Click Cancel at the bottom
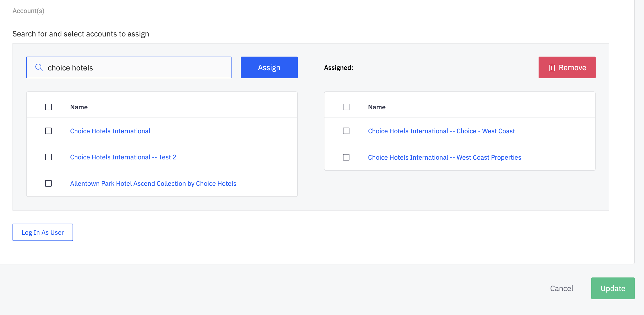Image resolution: width=644 pixels, height=315 pixels. click(562, 288)
